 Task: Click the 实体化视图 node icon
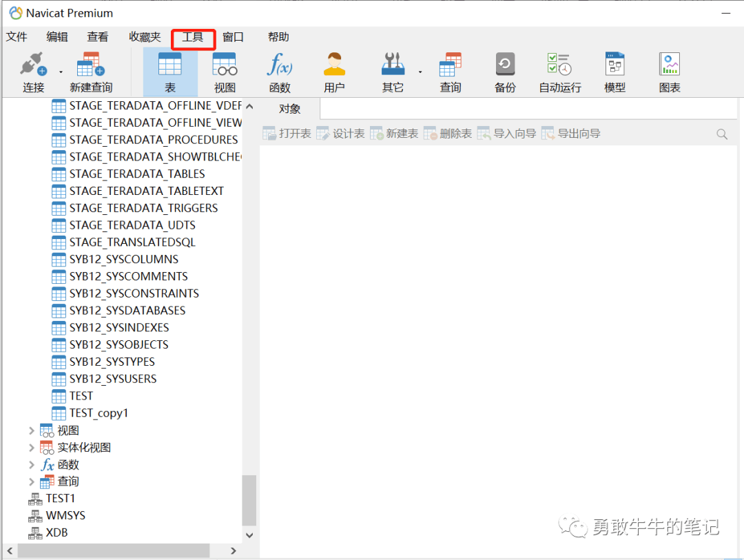[47, 448]
